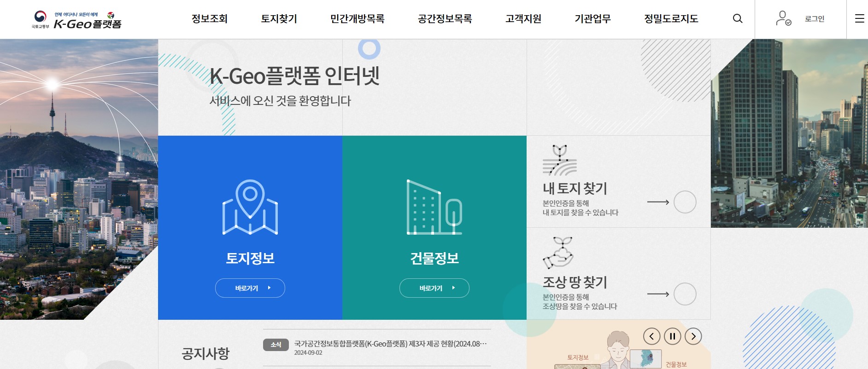
Task: Click the 서비스에 오신 것을 환영합니다 subtitle
Action: pyautogui.click(x=280, y=101)
